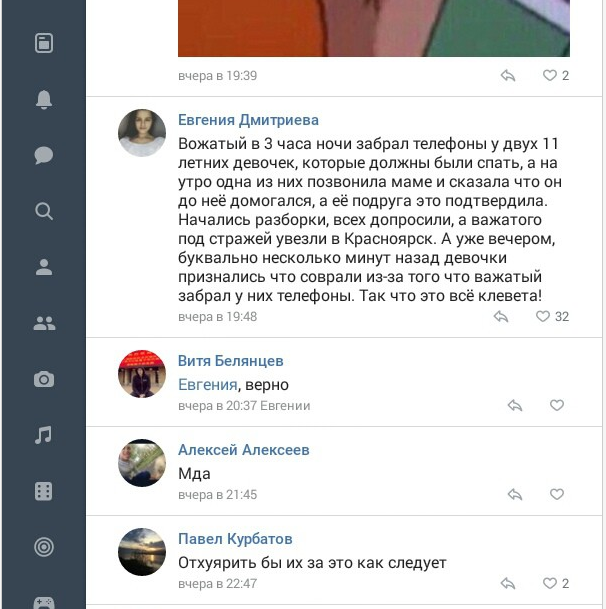Image resolution: width=606 pixels, height=609 pixels.
Task: Open the attached image at top
Action: 374,28
